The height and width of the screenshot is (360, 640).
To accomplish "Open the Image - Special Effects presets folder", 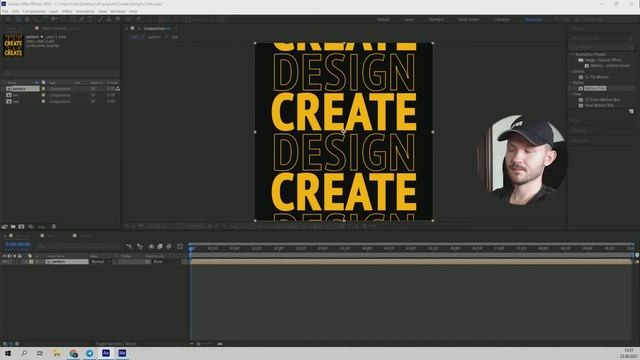I will pyautogui.click(x=599, y=60).
